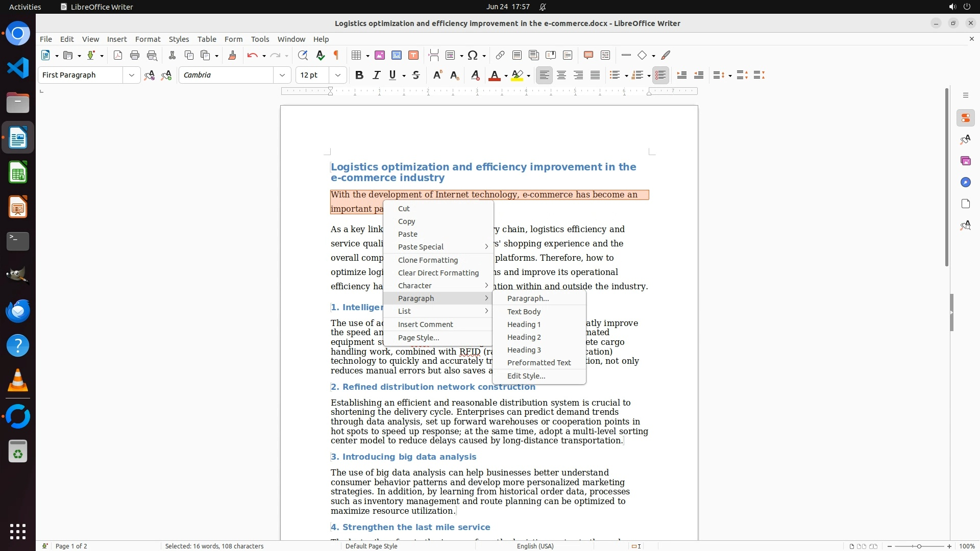The width and height of the screenshot is (980, 551).
Task: Toggle Formatting Marks pilcrow button
Action: (336, 56)
